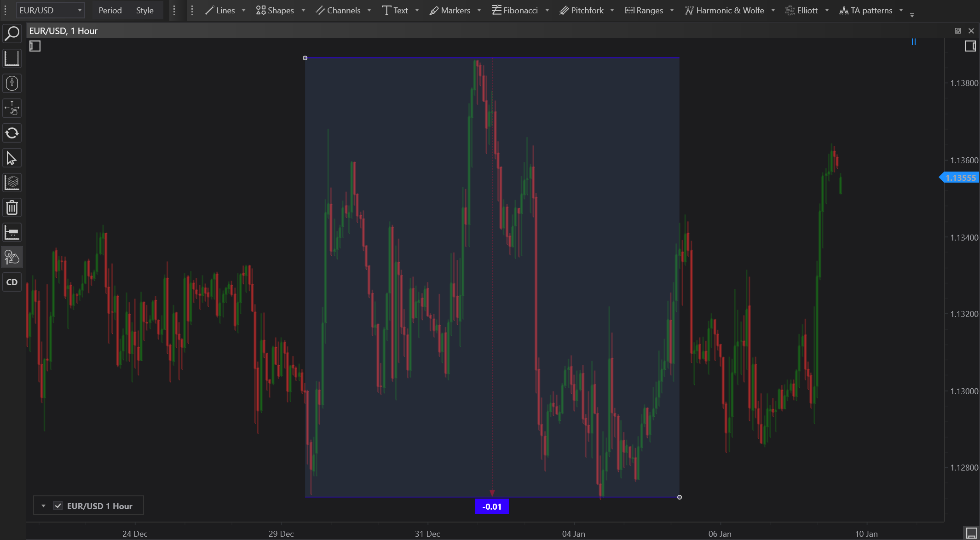This screenshot has width=980, height=540.
Task: Uncheck the EUR/USD 1 Hour checkbox
Action: tap(58, 506)
